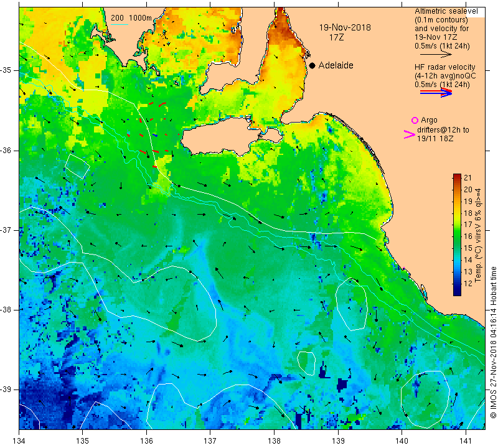This screenshot has height=448, width=498.
Task: Click the magenta drifter arrowhead legend symbol
Action: coord(410,134)
